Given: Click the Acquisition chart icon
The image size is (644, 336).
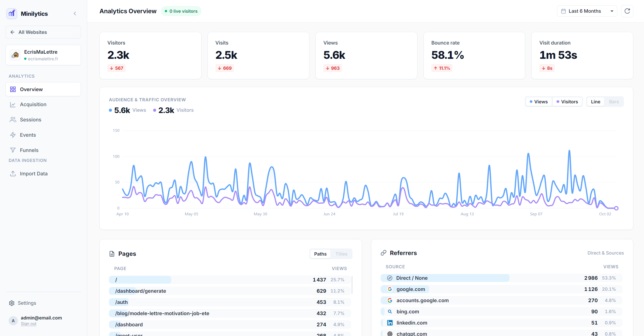Looking at the screenshot, I should tap(13, 105).
